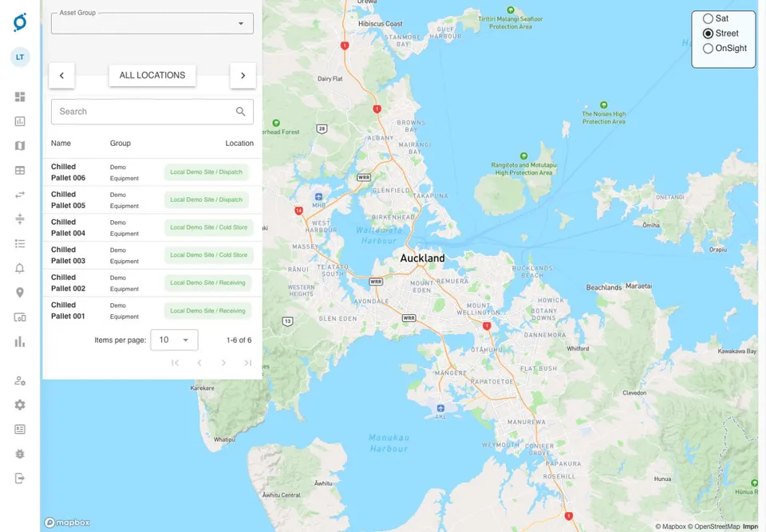Select the Chilled Pallet 001 row name
The width and height of the screenshot is (766, 532).
[x=68, y=310]
